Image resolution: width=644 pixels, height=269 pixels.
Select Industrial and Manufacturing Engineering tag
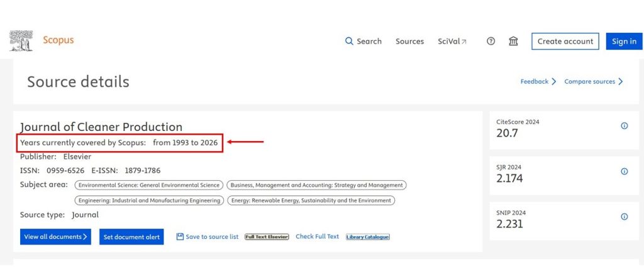coord(149,200)
